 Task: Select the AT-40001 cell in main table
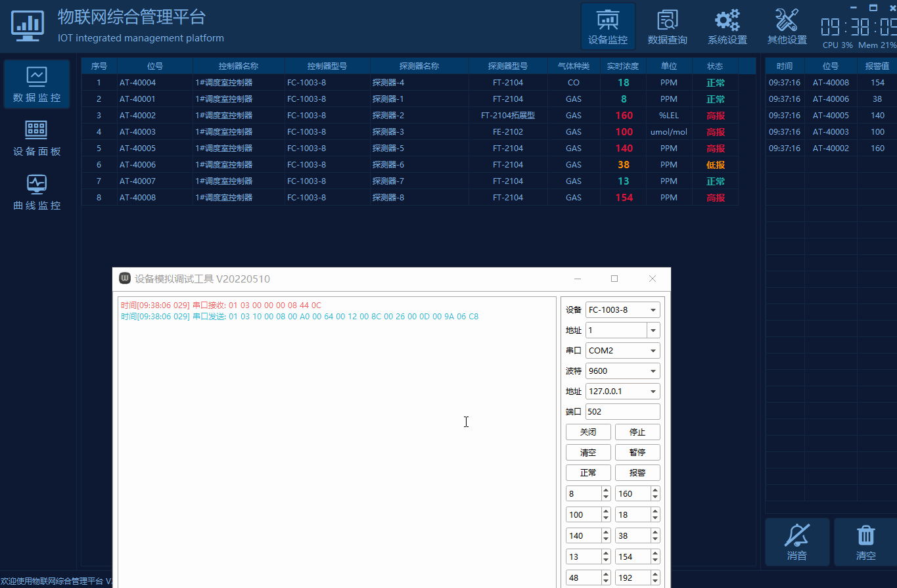point(155,99)
